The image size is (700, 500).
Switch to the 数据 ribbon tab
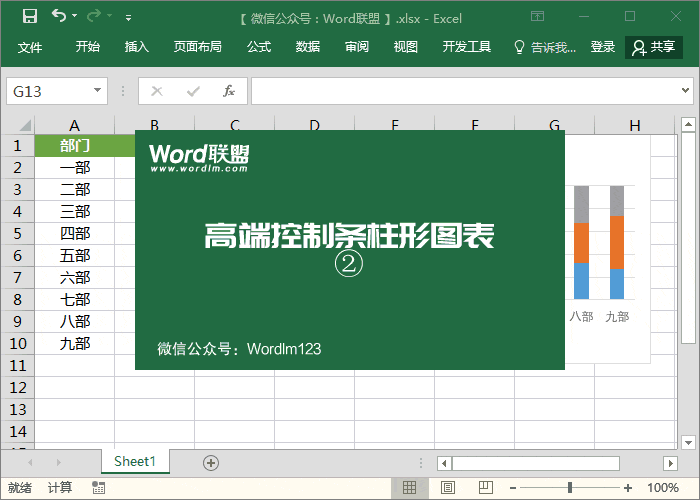308,47
